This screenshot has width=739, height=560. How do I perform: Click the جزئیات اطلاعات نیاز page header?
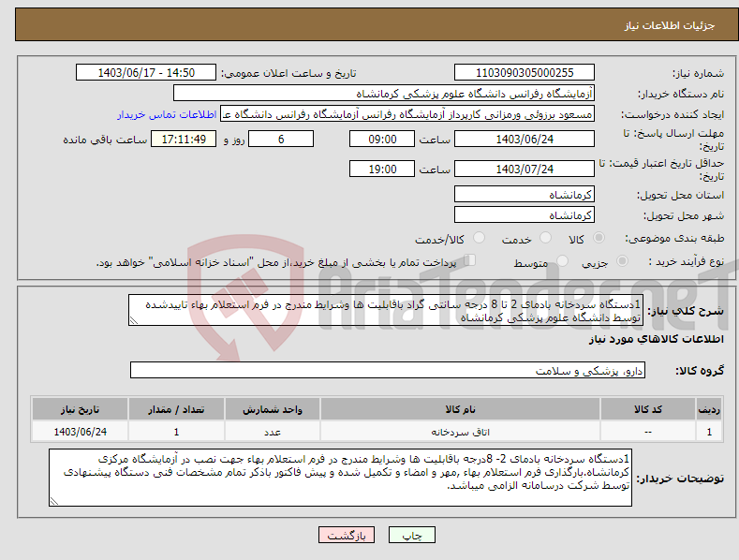point(670,25)
